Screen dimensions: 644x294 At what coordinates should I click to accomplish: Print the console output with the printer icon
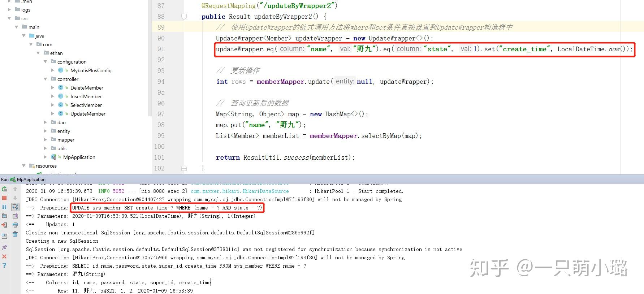[x=15, y=225]
